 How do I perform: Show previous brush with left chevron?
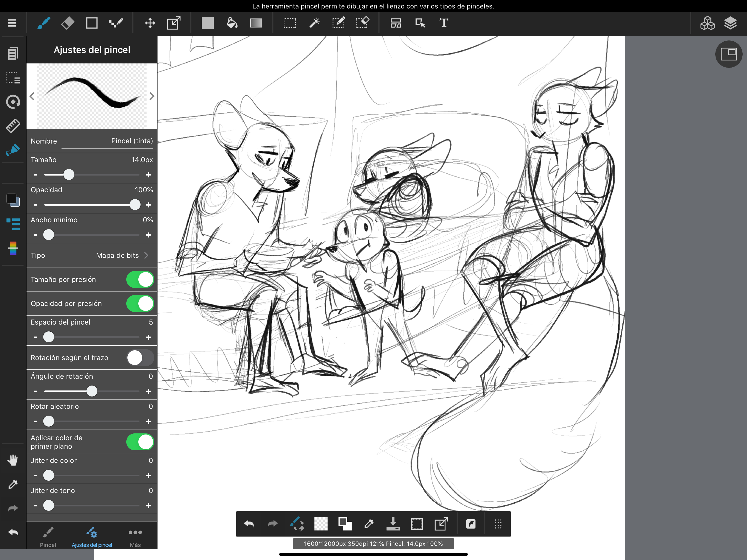coord(32,97)
